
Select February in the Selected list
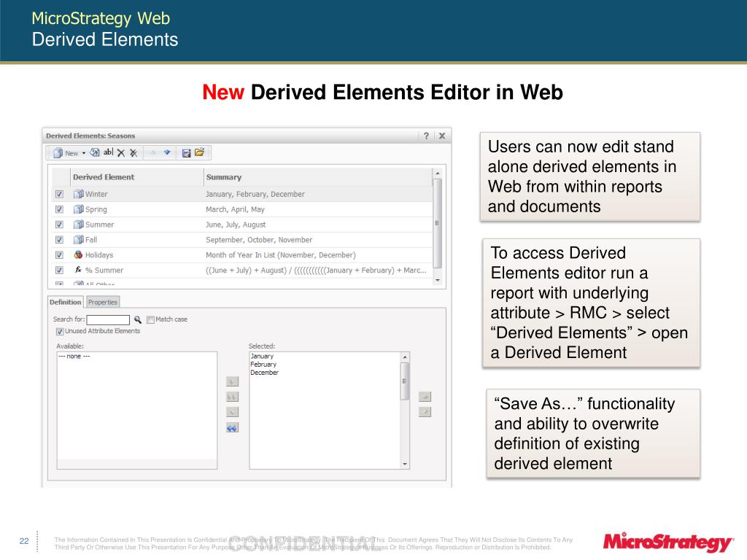coord(263,365)
